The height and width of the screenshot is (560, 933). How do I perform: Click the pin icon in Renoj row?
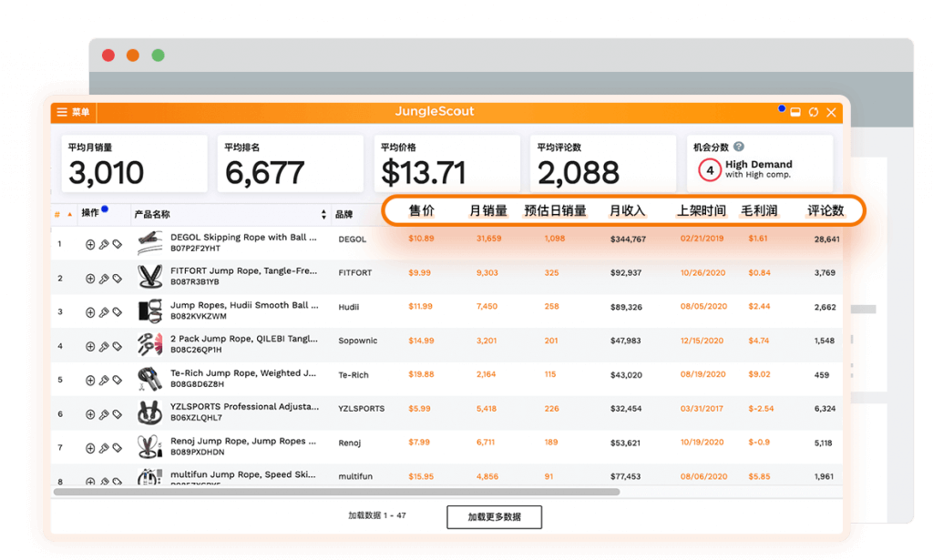tap(104, 448)
